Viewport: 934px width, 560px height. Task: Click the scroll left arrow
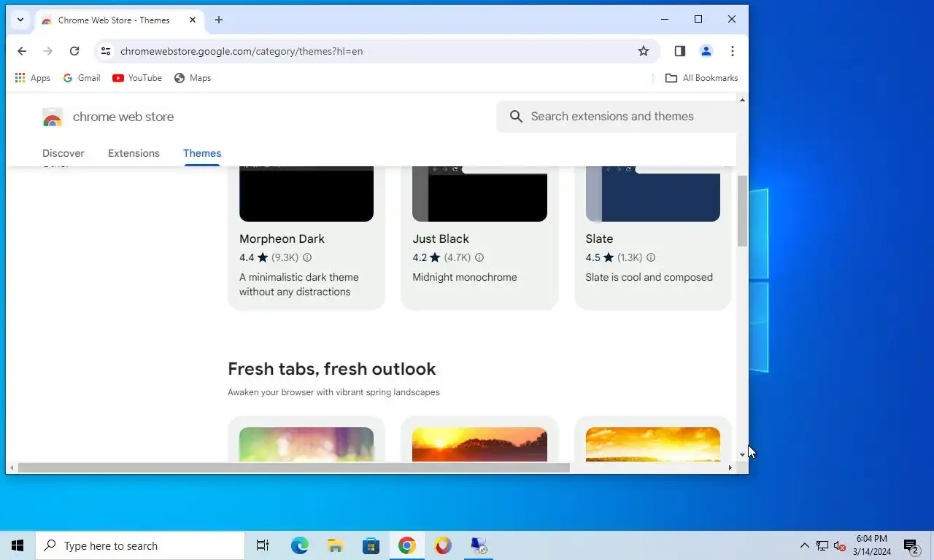[12, 467]
